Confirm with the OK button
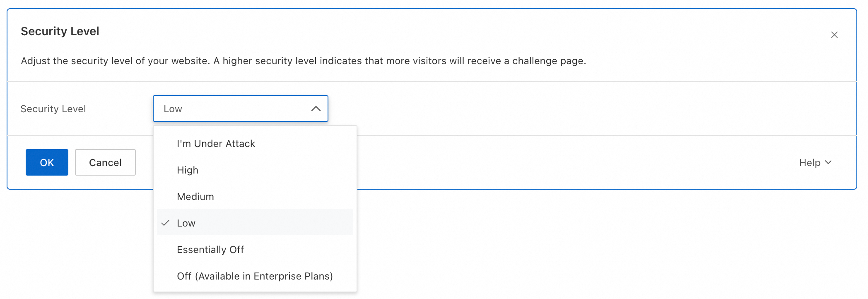The width and height of the screenshot is (868, 299). (47, 162)
